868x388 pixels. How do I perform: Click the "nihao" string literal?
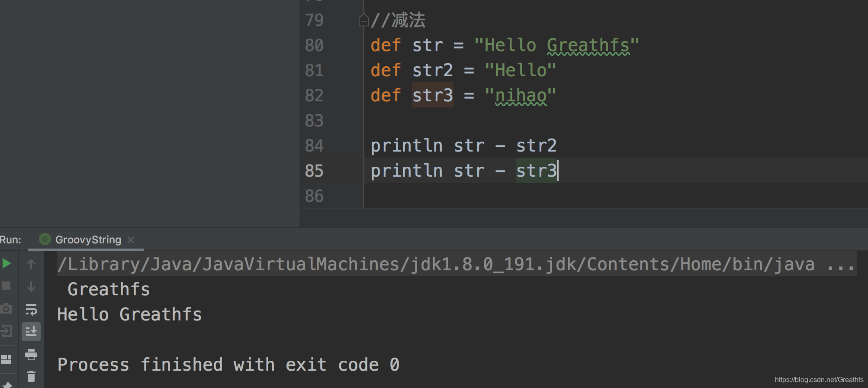tap(520, 95)
